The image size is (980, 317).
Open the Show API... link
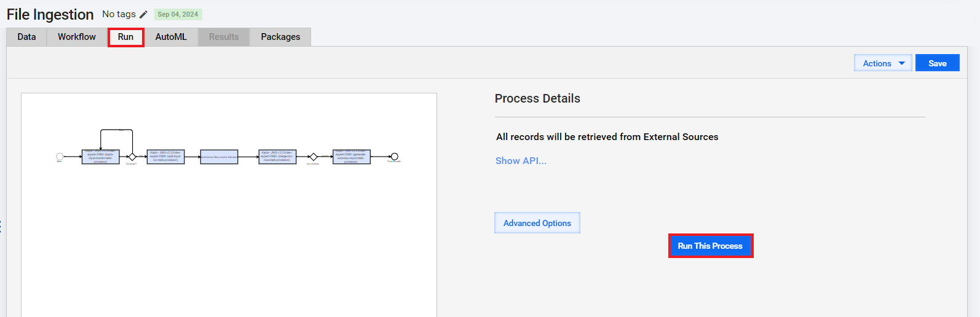[521, 161]
